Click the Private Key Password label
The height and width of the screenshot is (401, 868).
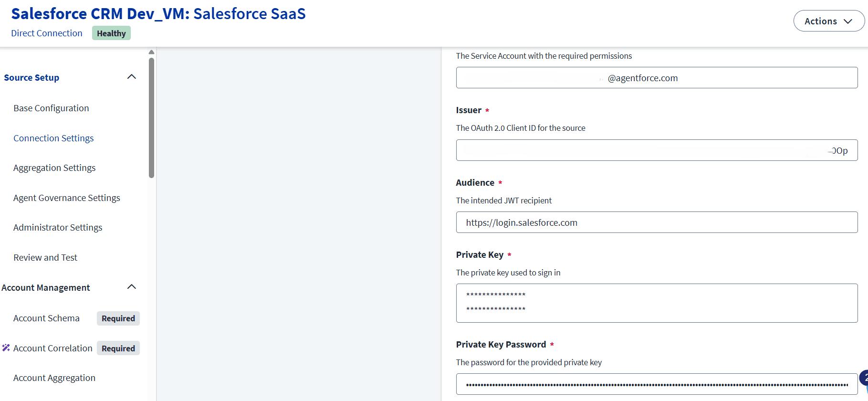tap(501, 345)
